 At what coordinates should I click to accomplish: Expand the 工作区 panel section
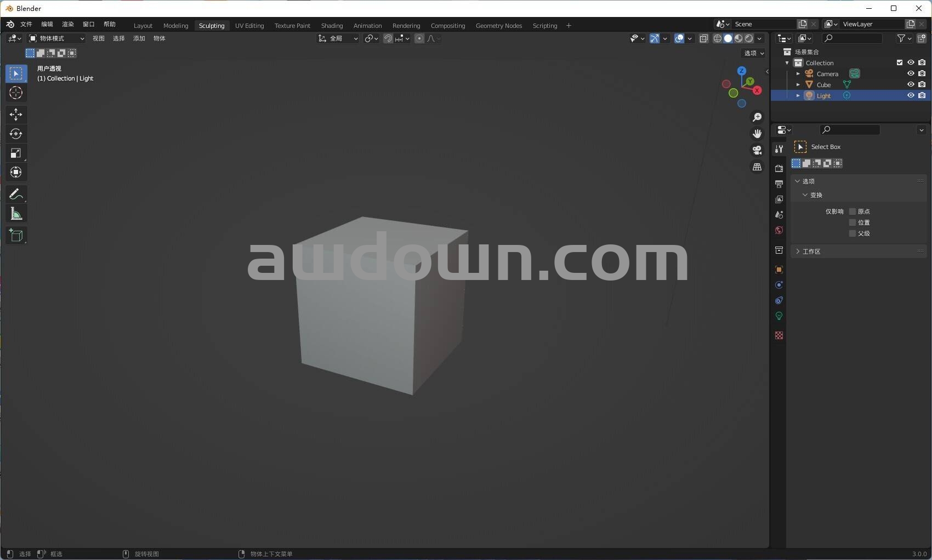pos(811,252)
